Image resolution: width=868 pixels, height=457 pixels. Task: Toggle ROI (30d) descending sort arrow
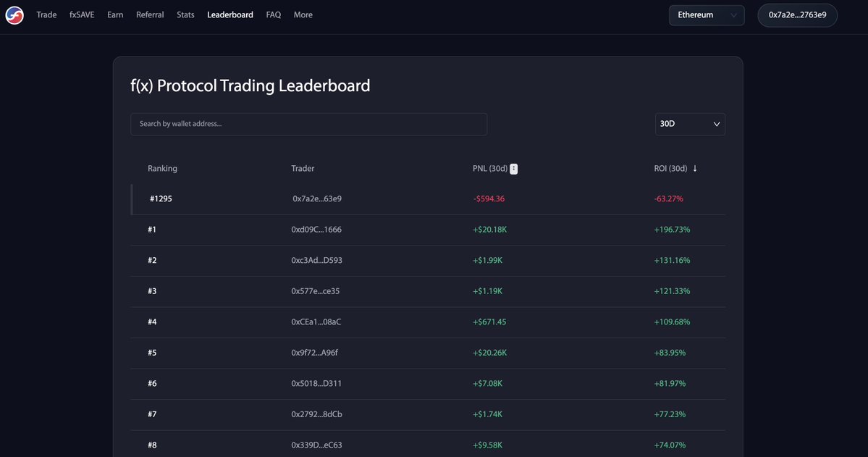pyautogui.click(x=695, y=169)
